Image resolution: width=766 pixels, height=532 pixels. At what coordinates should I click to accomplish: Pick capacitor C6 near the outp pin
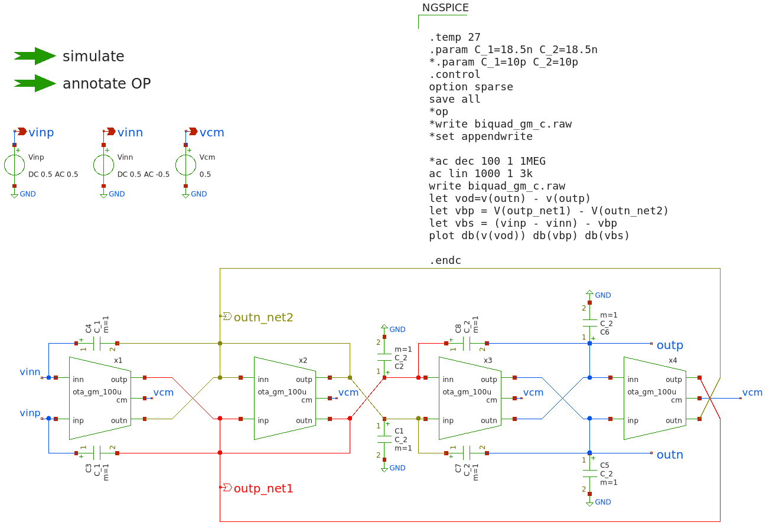tap(589, 322)
